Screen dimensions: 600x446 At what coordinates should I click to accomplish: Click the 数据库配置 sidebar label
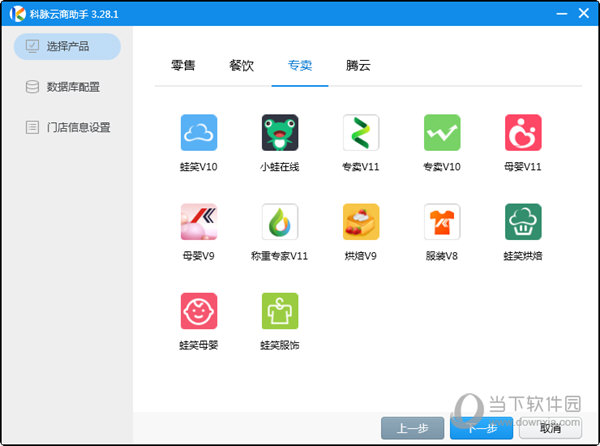click(73, 87)
